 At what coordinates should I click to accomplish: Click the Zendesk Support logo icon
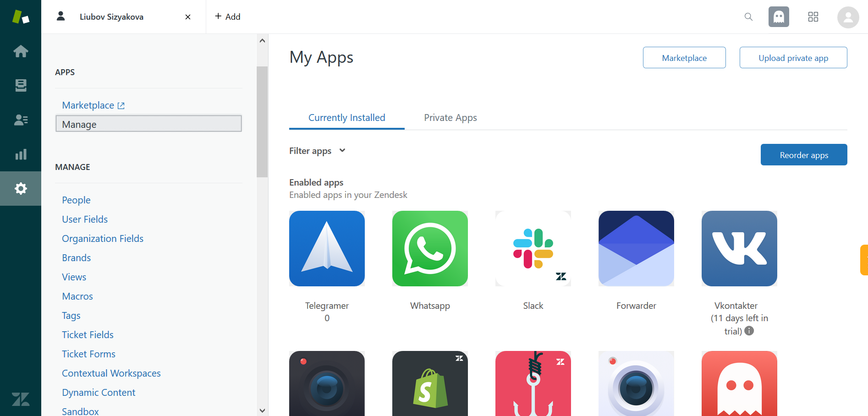tap(21, 17)
